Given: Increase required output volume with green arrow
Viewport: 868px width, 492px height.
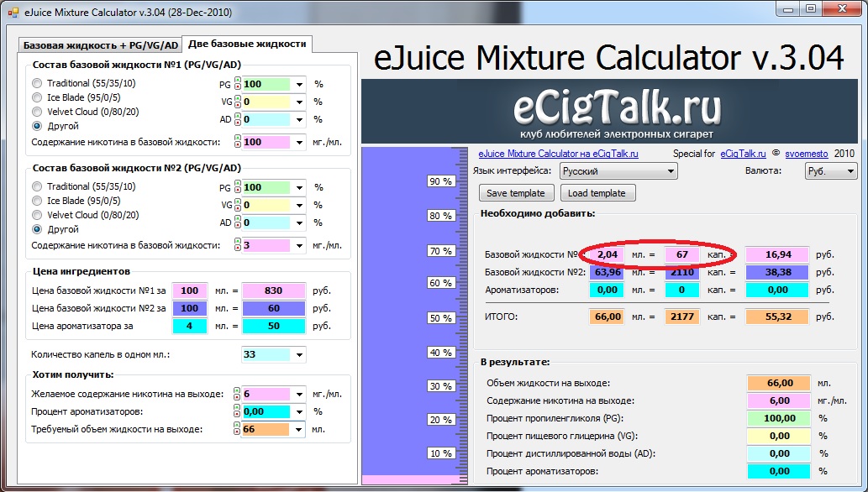Looking at the screenshot, I should 238,427.
